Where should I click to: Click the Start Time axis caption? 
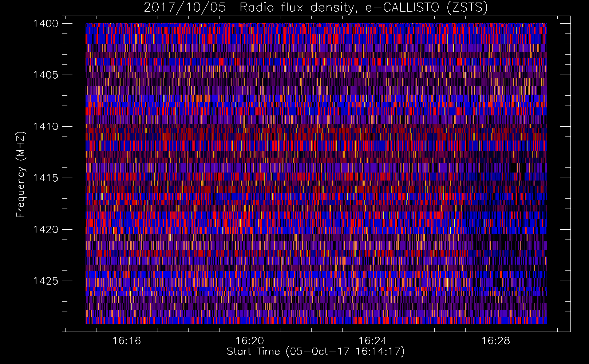316,352
